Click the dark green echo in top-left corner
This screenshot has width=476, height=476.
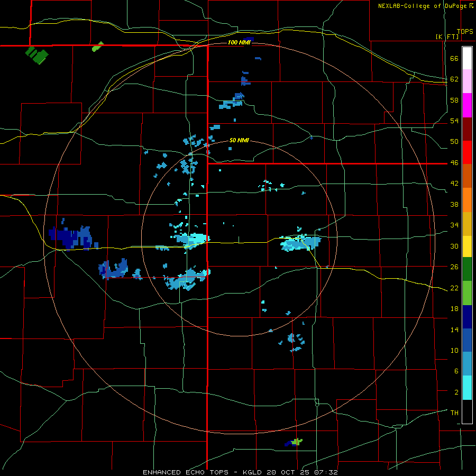click(x=36, y=55)
